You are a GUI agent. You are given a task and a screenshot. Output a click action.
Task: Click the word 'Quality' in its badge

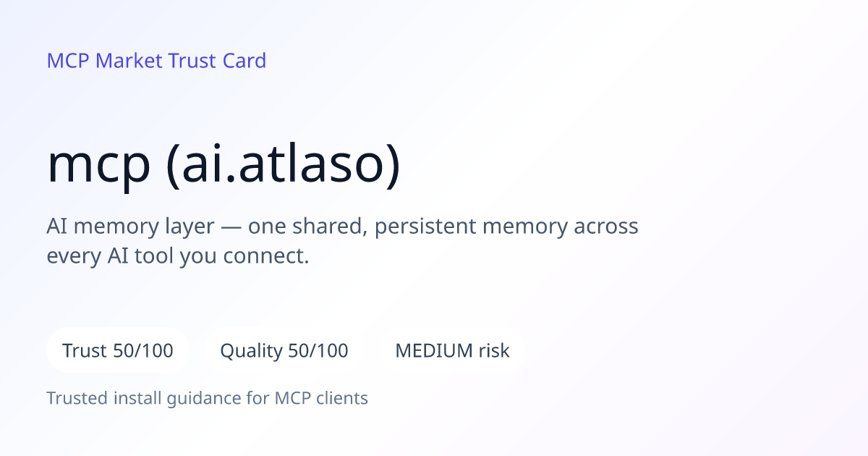click(251, 352)
